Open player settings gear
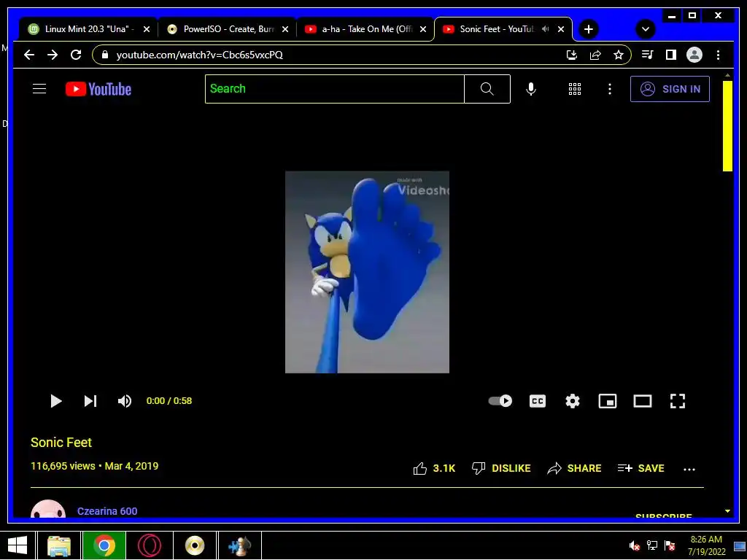The width and height of the screenshot is (747, 560). click(x=572, y=401)
